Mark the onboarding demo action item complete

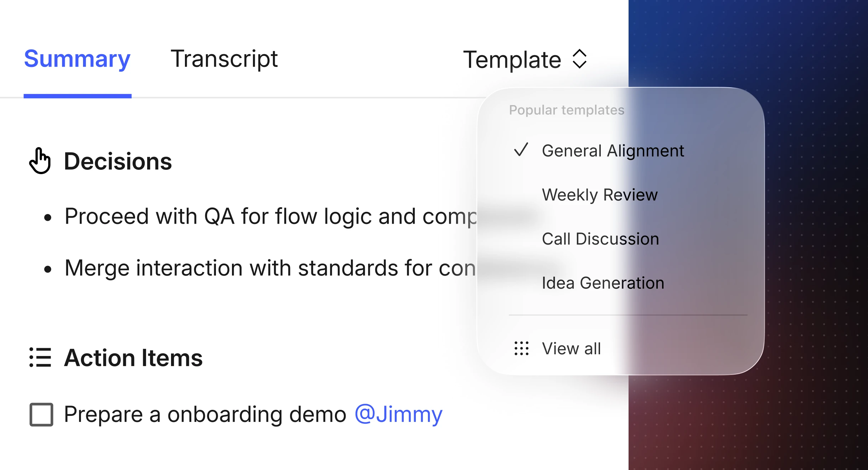41,414
